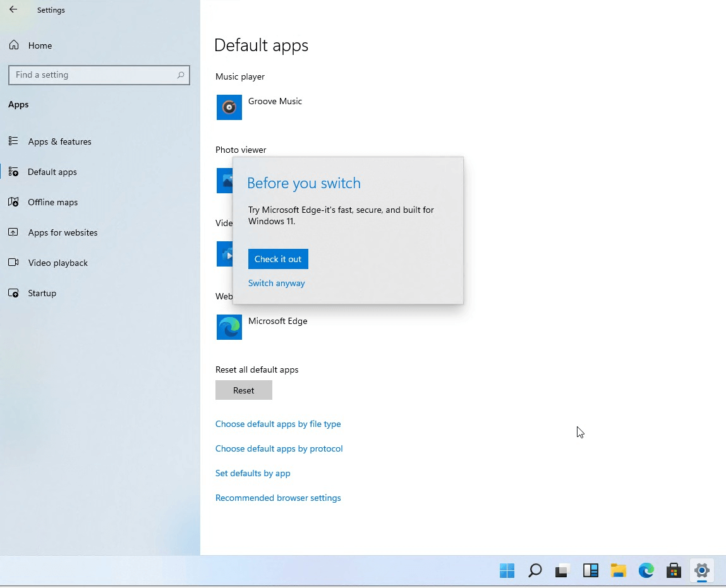Open Microsoft Store from the taskbar
The width and height of the screenshot is (726, 588).
[674, 570]
